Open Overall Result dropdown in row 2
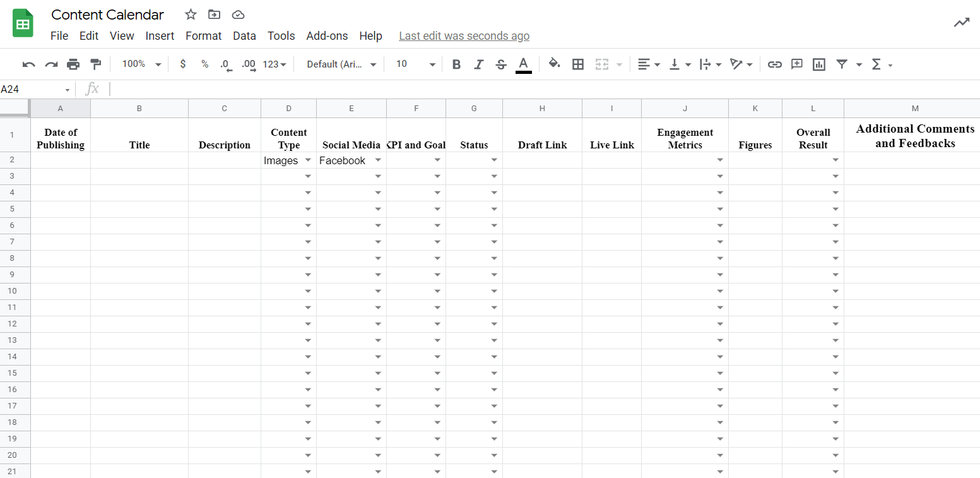The width and height of the screenshot is (980, 478). click(x=835, y=160)
